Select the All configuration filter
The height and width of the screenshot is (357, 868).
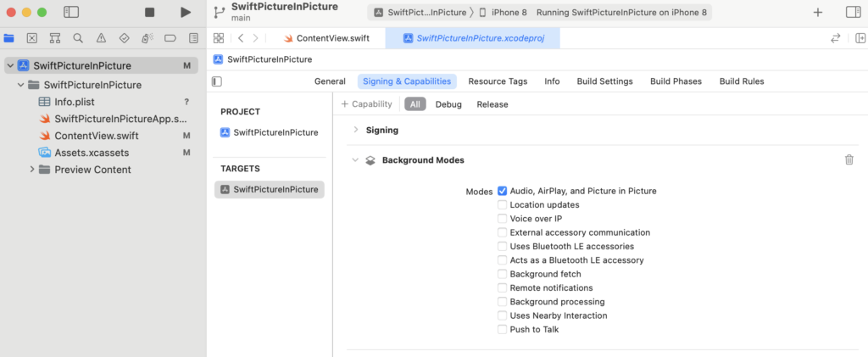415,104
